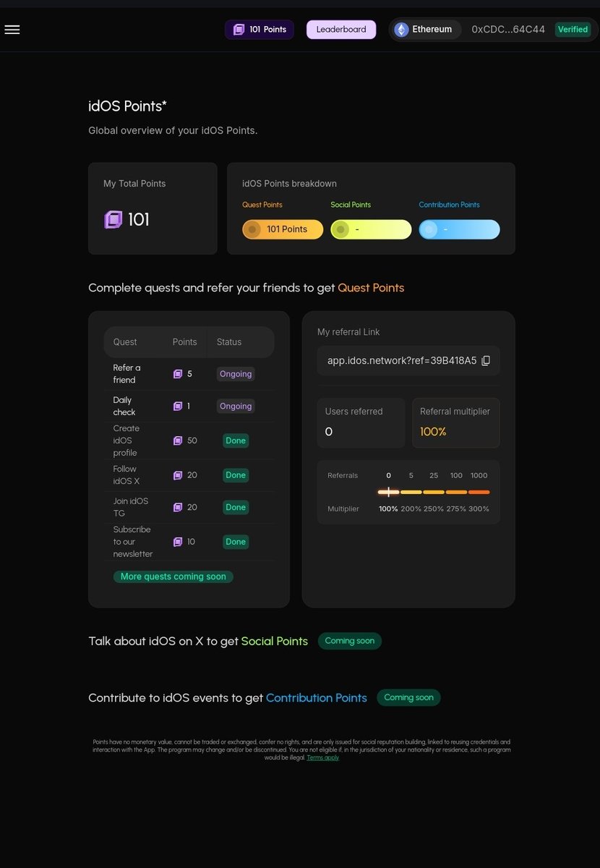The height and width of the screenshot is (868, 600).
Task: Select the Ethereum network chip
Action: click(426, 30)
